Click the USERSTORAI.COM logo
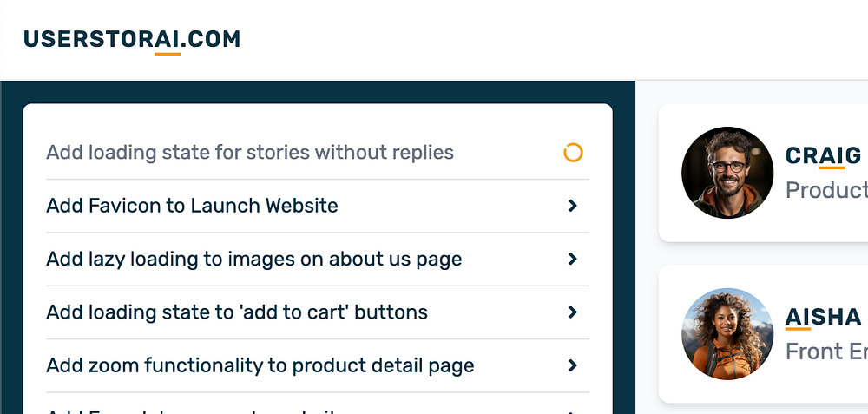 (x=132, y=39)
